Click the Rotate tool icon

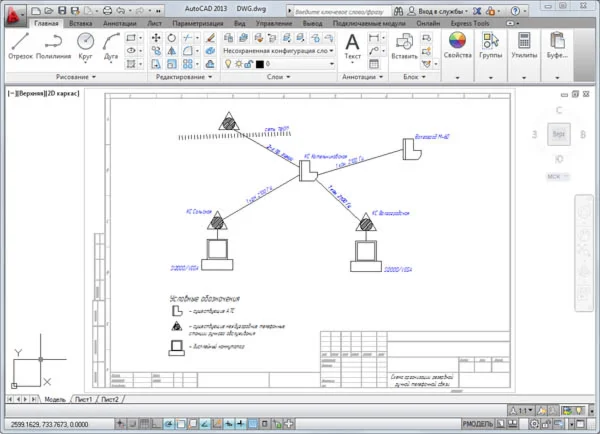[x=171, y=38]
